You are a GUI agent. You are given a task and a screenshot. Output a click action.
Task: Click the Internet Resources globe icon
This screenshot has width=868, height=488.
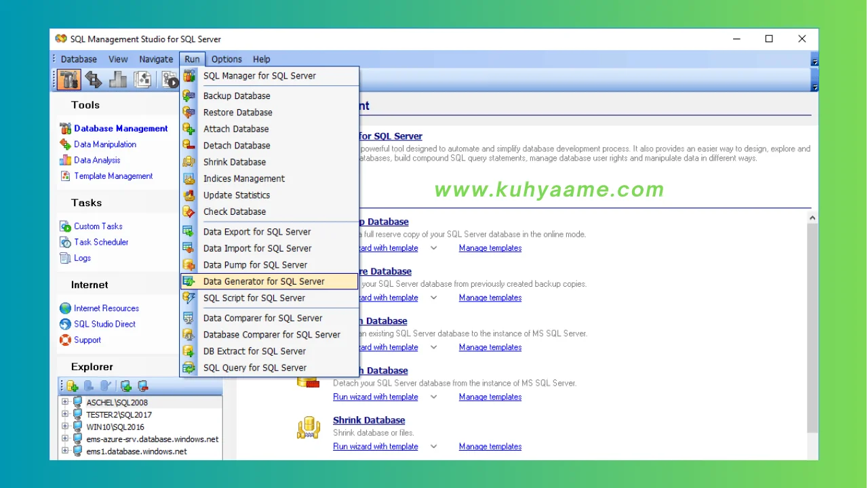click(65, 308)
